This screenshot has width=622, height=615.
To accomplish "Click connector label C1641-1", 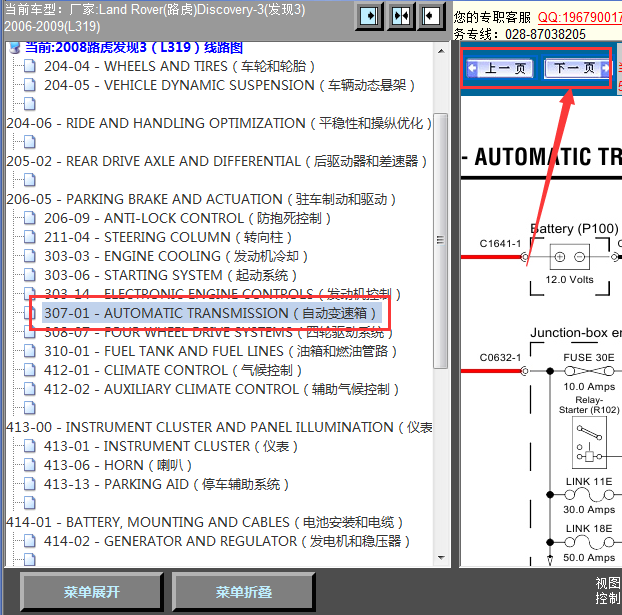I will click(500, 243).
